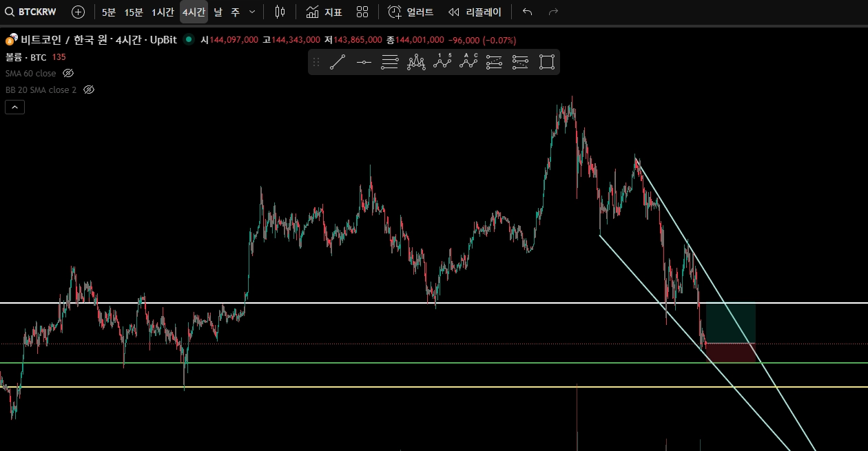
Task: Click the undo arrow
Action: point(527,12)
